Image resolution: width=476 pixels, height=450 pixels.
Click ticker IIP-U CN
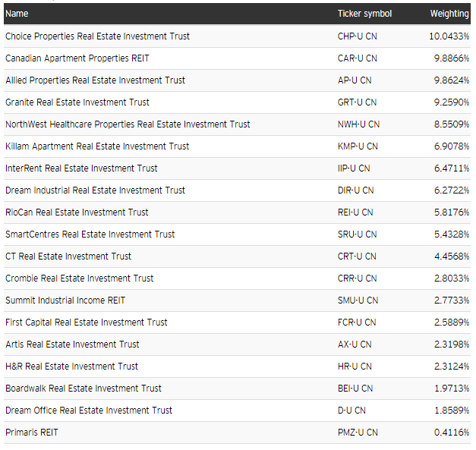click(x=354, y=168)
